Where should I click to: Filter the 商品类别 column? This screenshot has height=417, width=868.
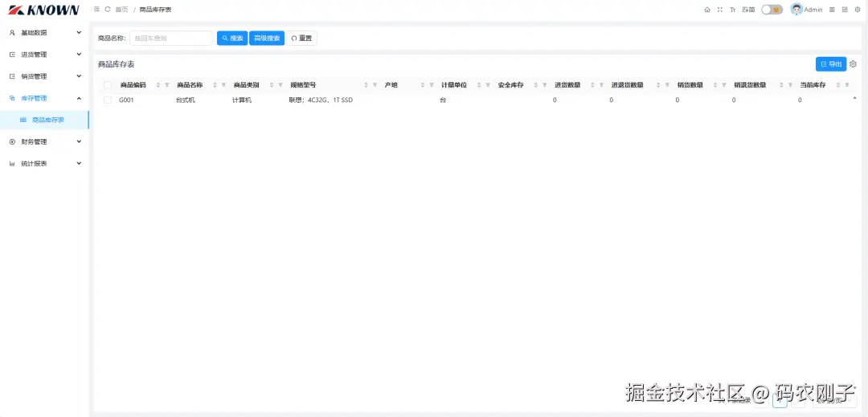(x=280, y=85)
